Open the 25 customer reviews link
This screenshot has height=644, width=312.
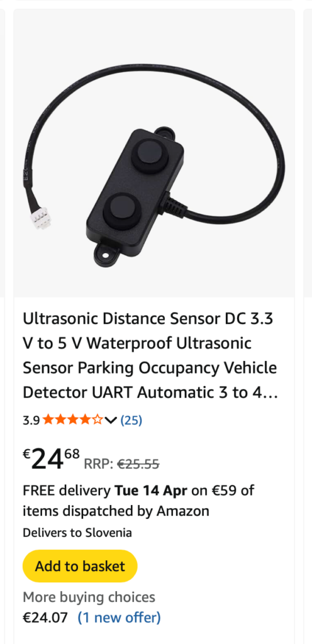(131, 420)
